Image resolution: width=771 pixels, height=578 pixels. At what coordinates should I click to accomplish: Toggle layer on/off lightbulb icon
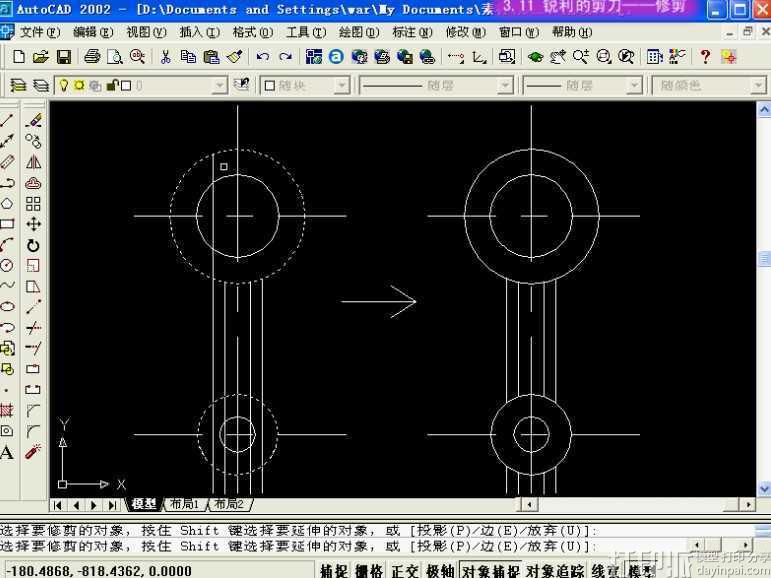point(63,86)
